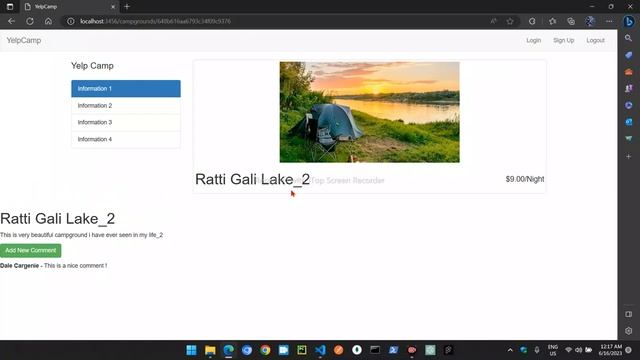The width and height of the screenshot is (640, 360).
Task: Open File Explorer from the taskbar
Action: [210, 350]
